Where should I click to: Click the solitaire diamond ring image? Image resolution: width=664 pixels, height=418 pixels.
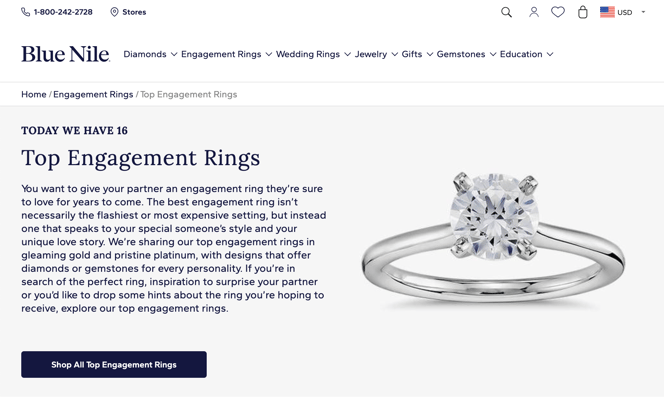493,238
